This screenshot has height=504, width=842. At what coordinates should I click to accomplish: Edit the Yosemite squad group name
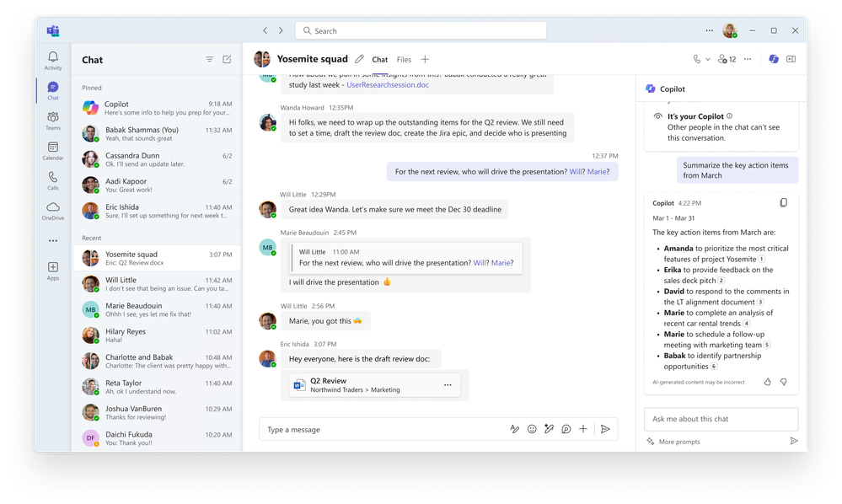pyautogui.click(x=359, y=59)
